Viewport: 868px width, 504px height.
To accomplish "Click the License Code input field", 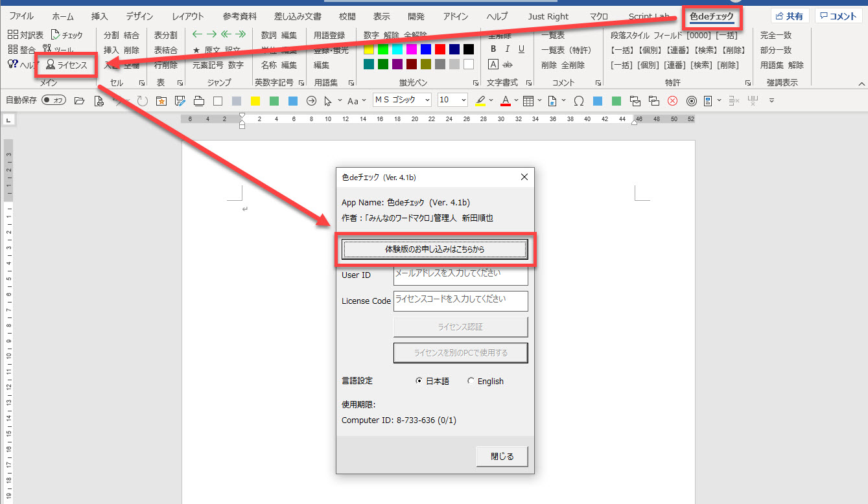I will [460, 301].
